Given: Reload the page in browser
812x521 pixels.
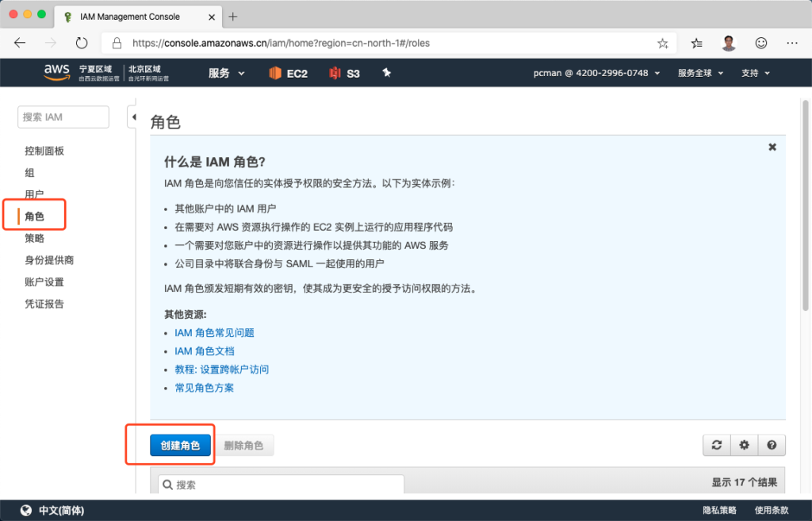Looking at the screenshot, I should point(82,43).
